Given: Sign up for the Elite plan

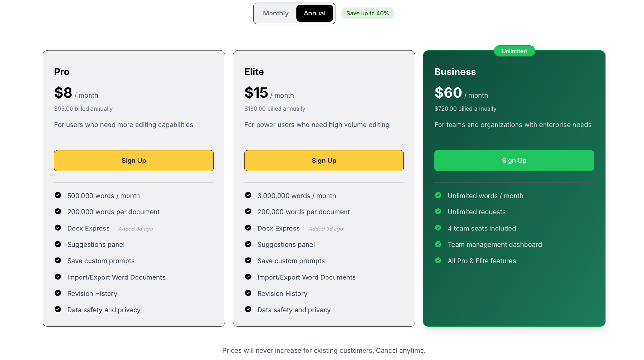Looking at the screenshot, I should pyautogui.click(x=324, y=161).
